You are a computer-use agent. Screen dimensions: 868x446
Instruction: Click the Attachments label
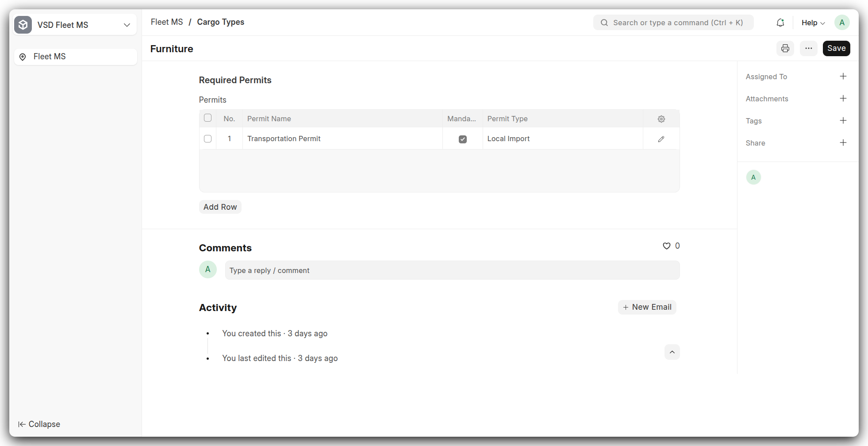(767, 99)
